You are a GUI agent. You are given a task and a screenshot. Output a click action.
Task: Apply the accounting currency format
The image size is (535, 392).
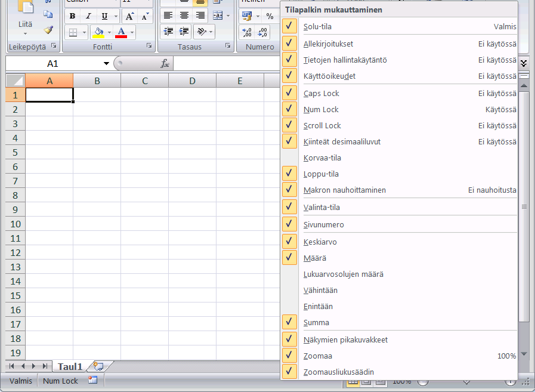(x=247, y=16)
